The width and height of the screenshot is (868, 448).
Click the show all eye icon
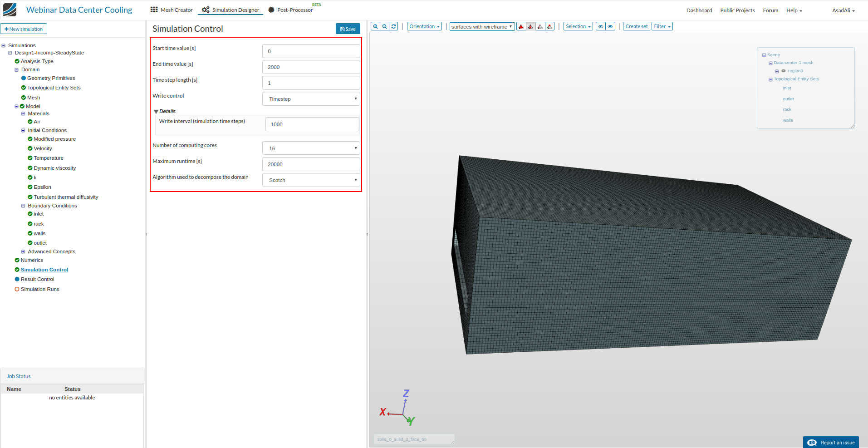tap(610, 26)
